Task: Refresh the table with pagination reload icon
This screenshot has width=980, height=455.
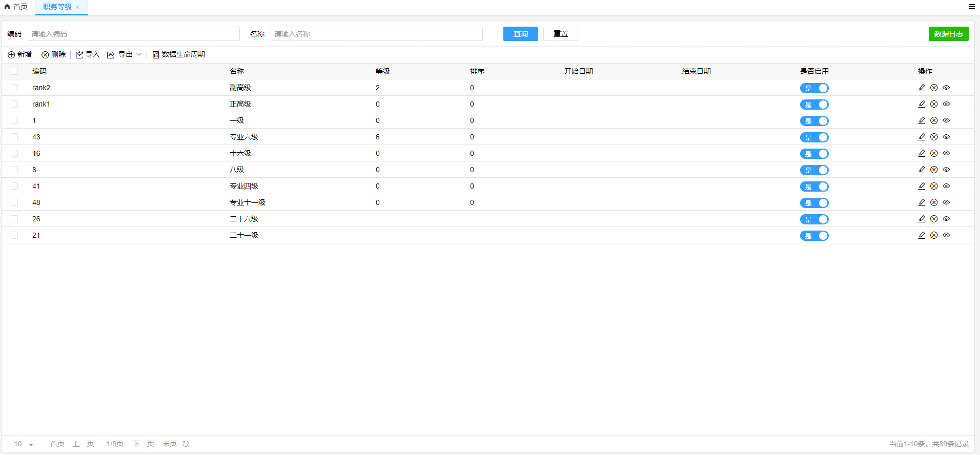Action: [186, 444]
